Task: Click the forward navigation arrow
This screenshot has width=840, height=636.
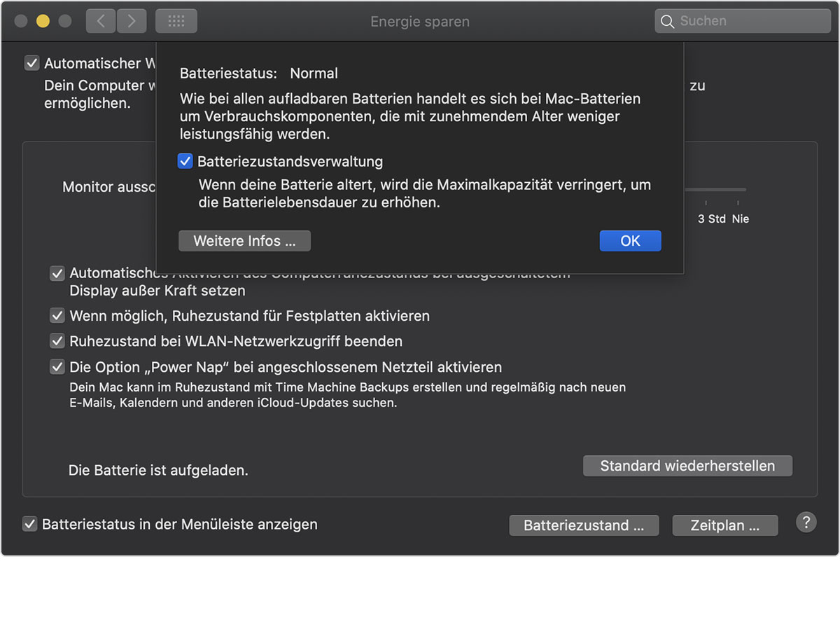Action: coord(132,21)
